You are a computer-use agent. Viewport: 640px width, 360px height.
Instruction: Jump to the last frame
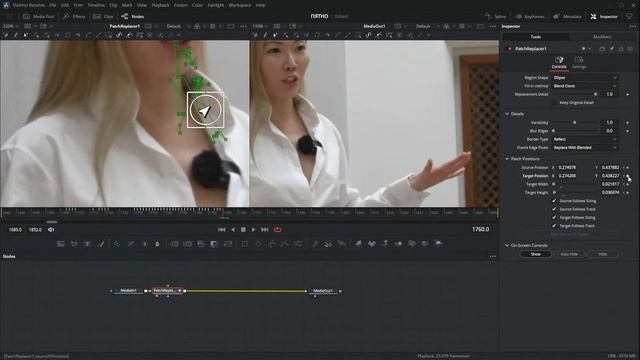tap(264, 230)
